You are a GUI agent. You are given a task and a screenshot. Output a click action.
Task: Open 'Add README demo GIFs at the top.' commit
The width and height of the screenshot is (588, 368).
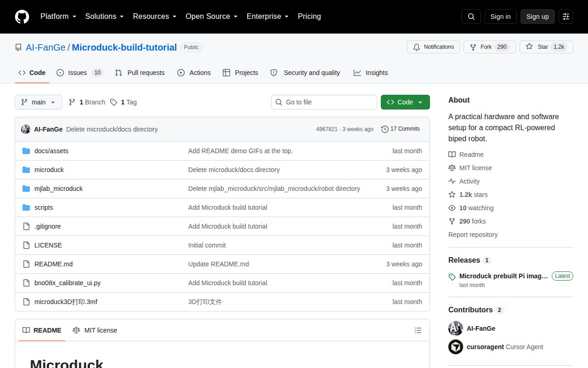pos(240,151)
